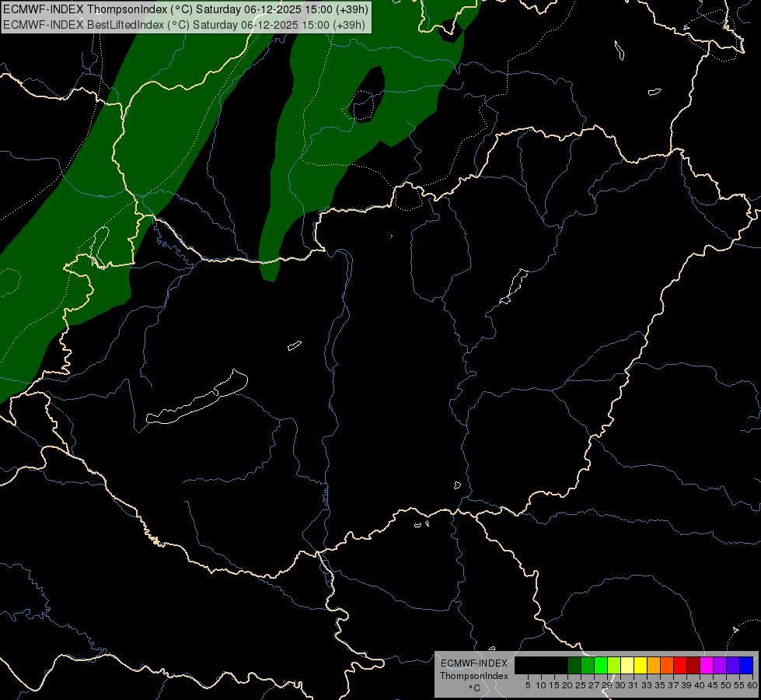This screenshot has width=761, height=700.
Task: Click the dark red 39–40 legend swatch
Action: pyautogui.click(x=693, y=665)
